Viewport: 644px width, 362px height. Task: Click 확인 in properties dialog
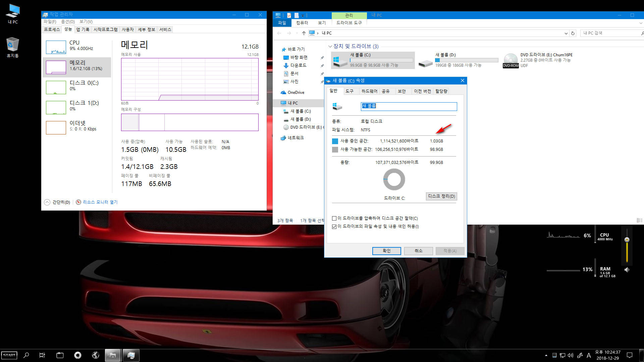386,251
